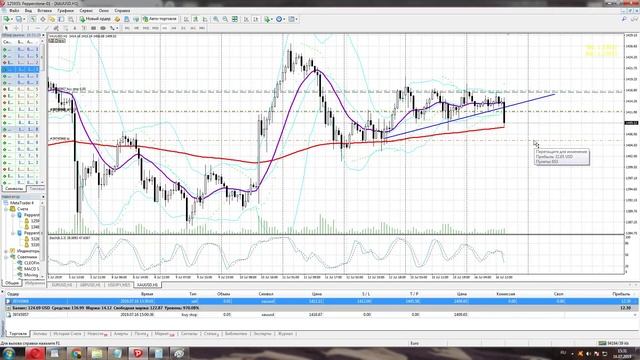Select the cursor arrow tool
This screenshot has width=640, height=360.
click(x=6, y=28)
